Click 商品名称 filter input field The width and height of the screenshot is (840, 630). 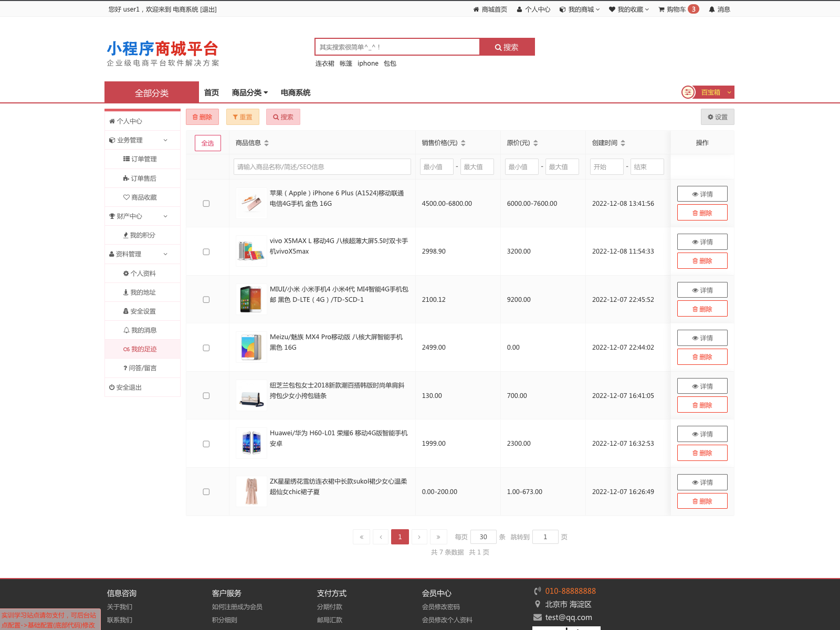click(322, 167)
